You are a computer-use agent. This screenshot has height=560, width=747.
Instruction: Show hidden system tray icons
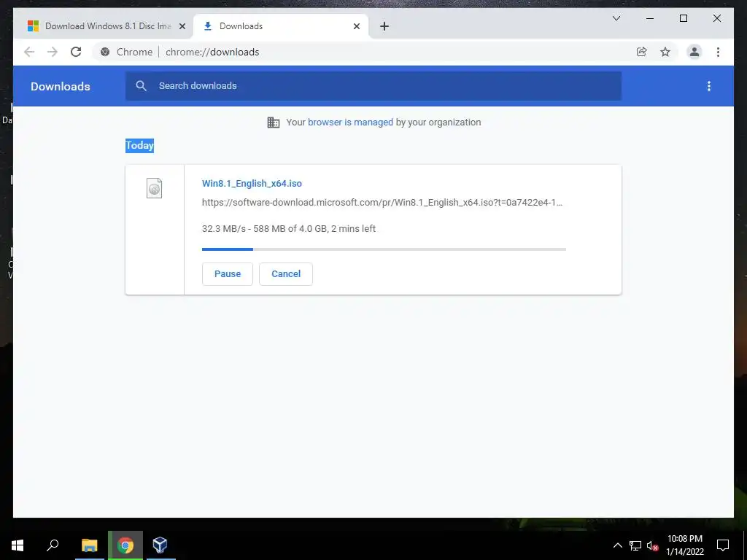[617, 545]
